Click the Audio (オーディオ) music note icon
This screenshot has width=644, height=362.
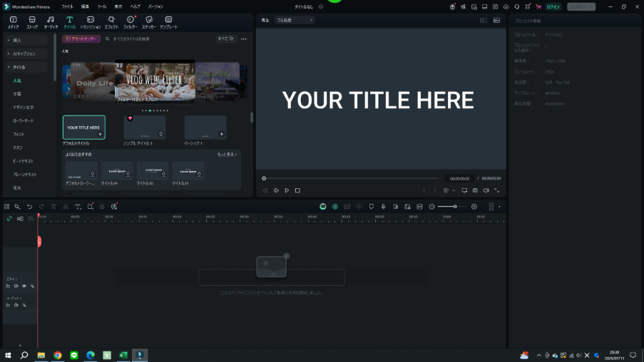51,22
